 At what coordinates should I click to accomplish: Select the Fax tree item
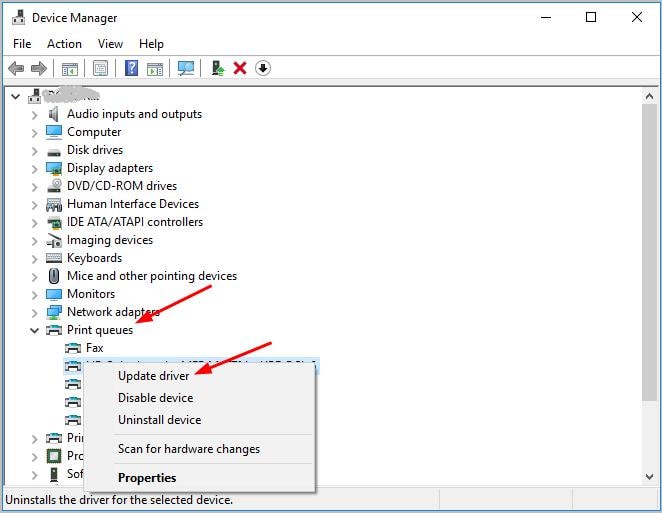click(x=95, y=348)
